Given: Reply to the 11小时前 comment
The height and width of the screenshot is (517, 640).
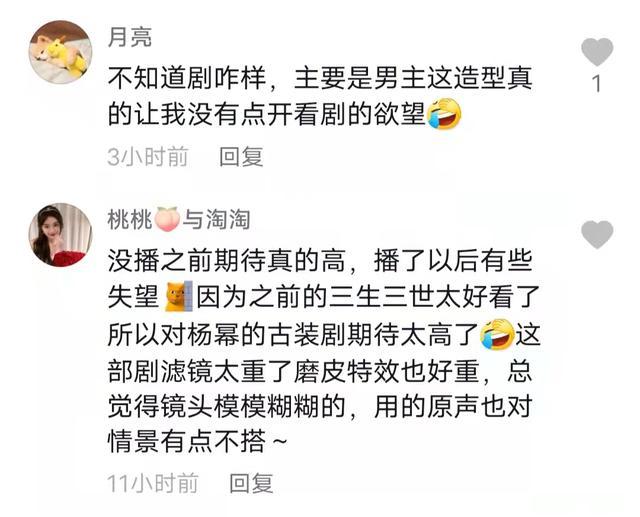Looking at the screenshot, I should coord(251,484).
